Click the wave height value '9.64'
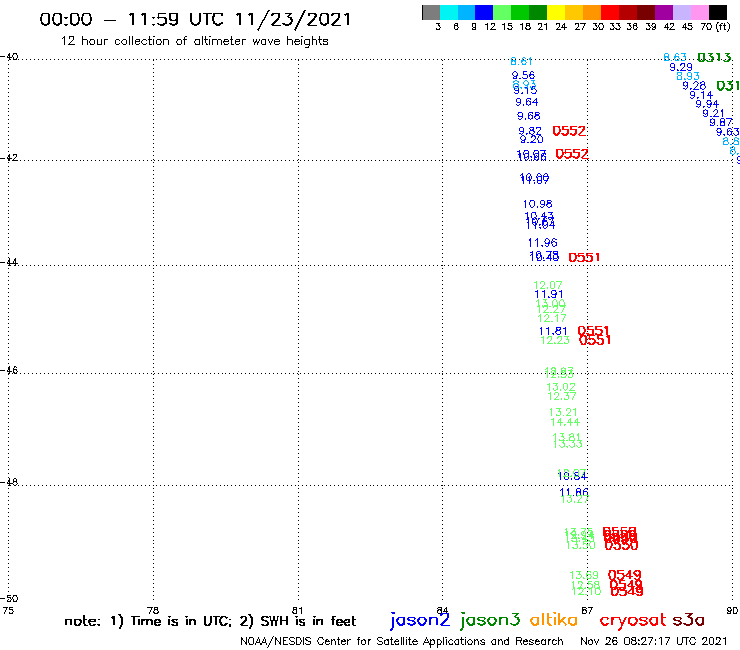The width and height of the screenshot is (740, 650). (527, 102)
